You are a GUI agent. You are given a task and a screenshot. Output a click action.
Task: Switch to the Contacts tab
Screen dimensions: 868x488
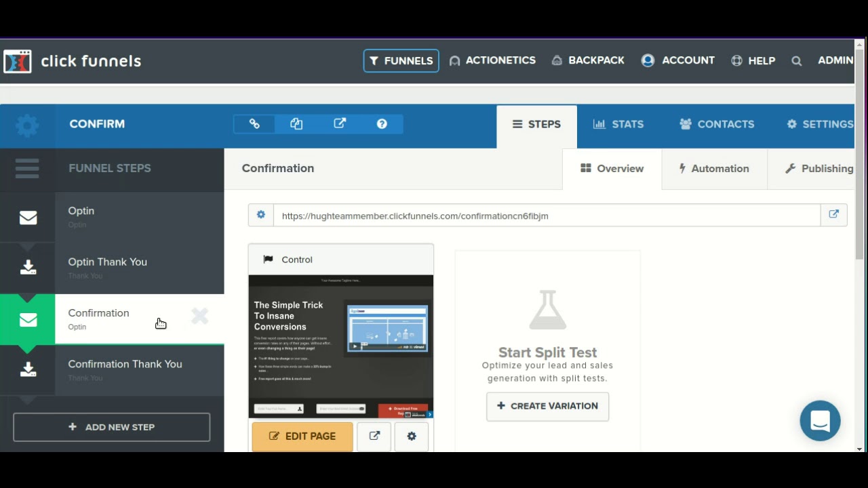[x=717, y=125]
